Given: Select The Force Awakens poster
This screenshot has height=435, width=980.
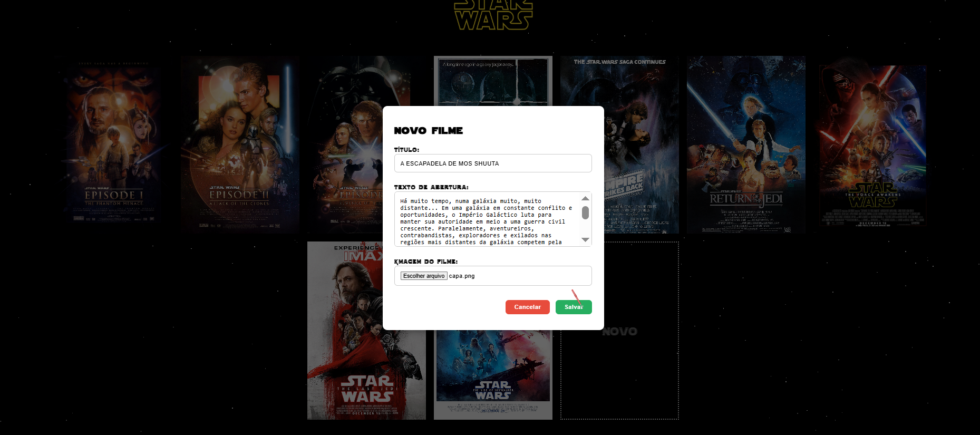Looking at the screenshot, I should 872,144.
